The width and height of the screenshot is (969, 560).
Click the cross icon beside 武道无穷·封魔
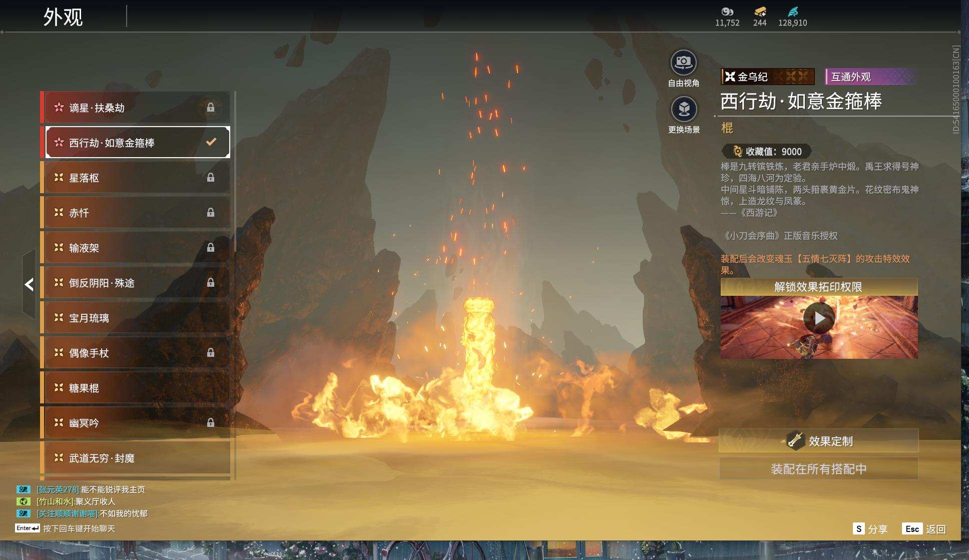pyautogui.click(x=59, y=457)
